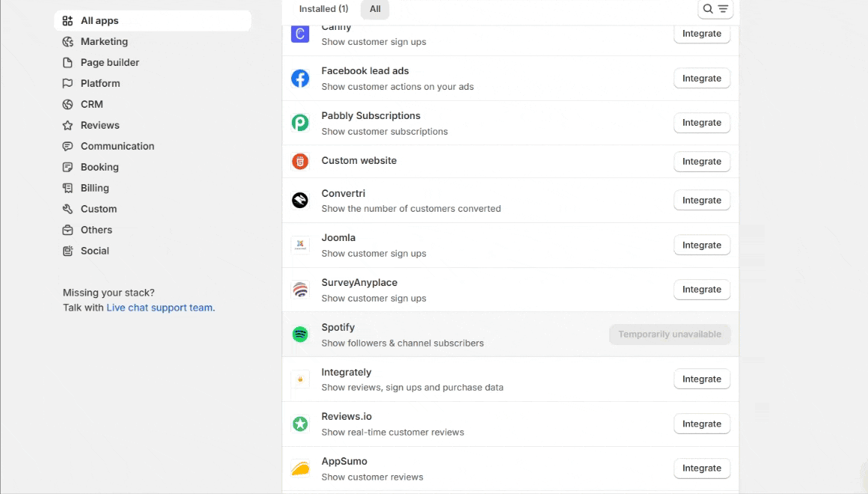Integrate Custom website
This screenshot has height=494, width=868.
coord(701,161)
